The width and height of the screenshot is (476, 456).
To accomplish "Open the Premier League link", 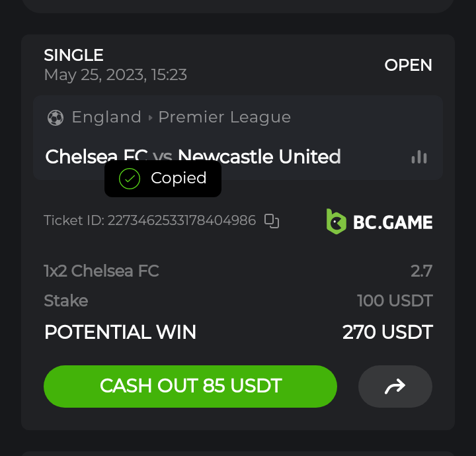I will pos(225,117).
